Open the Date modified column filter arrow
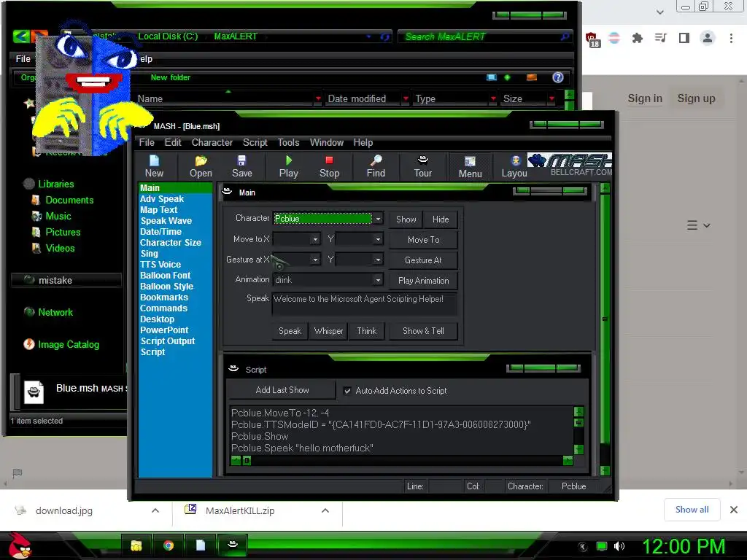This screenshot has width=747, height=560. [x=406, y=98]
